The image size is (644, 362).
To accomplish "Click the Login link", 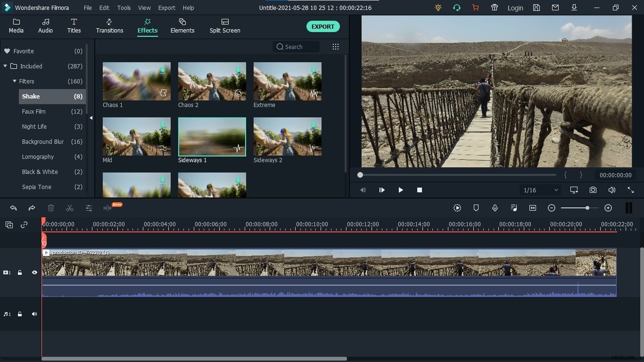I will (515, 8).
